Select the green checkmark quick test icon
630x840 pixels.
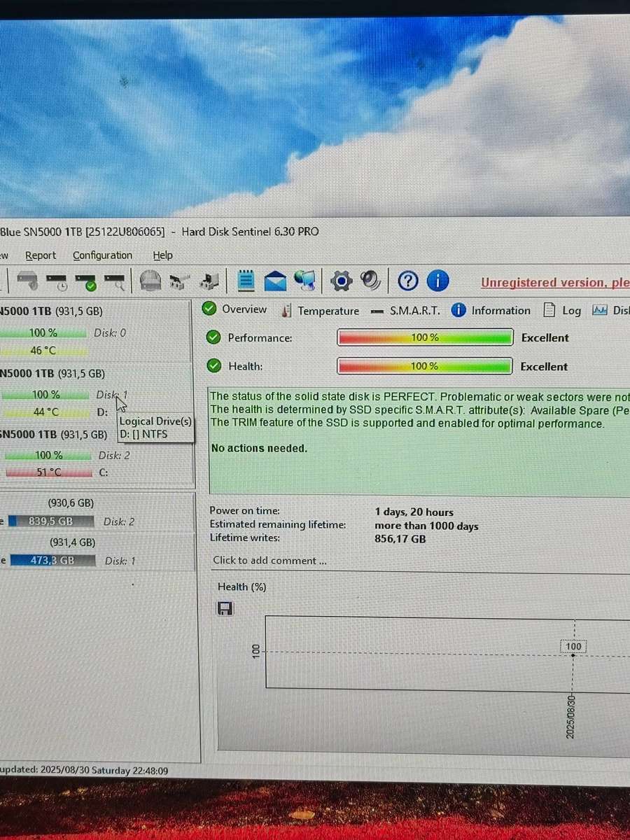(x=85, y=280)
